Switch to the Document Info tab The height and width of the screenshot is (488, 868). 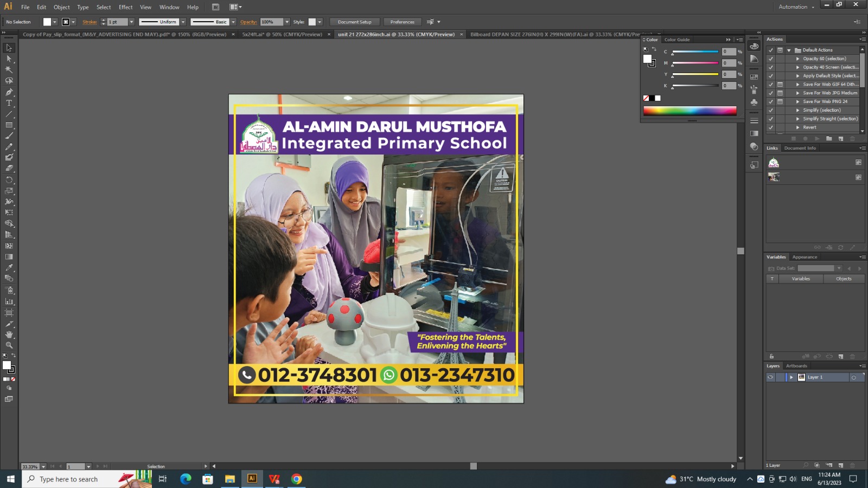(800, 148)
